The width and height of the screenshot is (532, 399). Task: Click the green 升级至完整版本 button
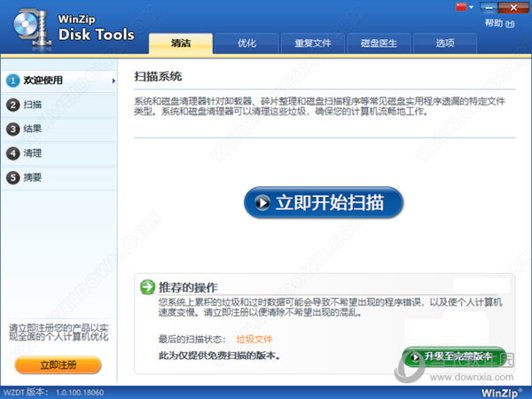(x=454, y=356)
